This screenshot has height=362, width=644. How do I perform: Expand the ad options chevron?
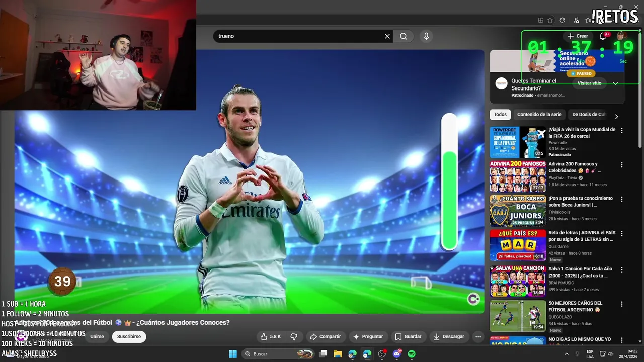[615, 83]
